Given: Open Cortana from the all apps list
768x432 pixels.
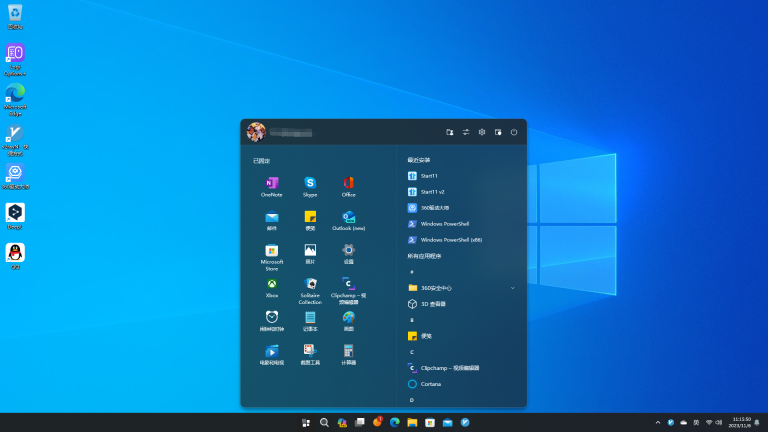Looking at the screenshot, I should click(430, 384).
